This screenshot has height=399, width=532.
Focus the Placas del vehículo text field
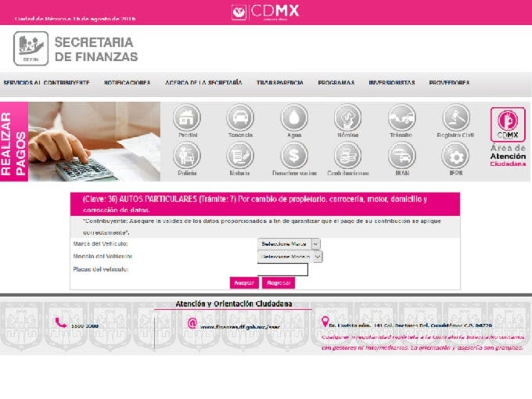pyautogui.click(x=282, y=269)
